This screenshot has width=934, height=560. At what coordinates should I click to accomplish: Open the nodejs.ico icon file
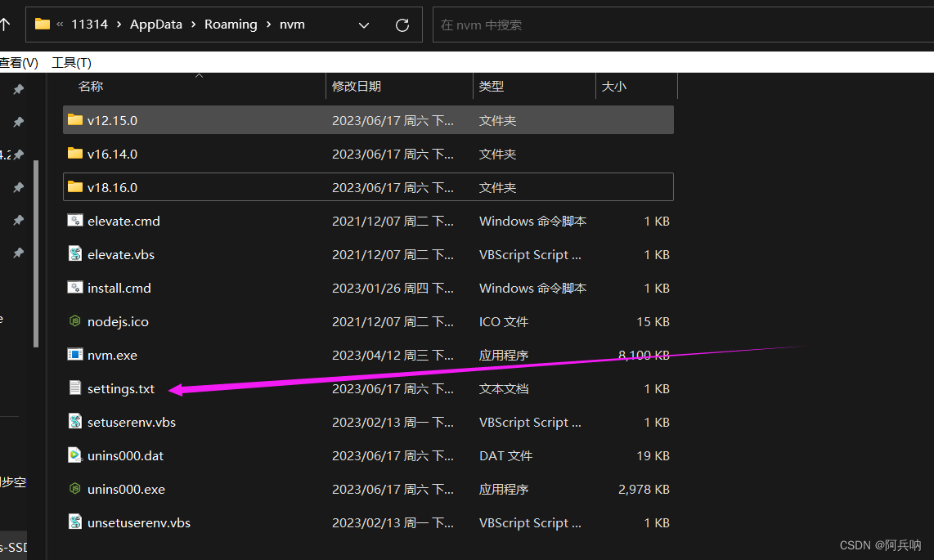[118, 321]
